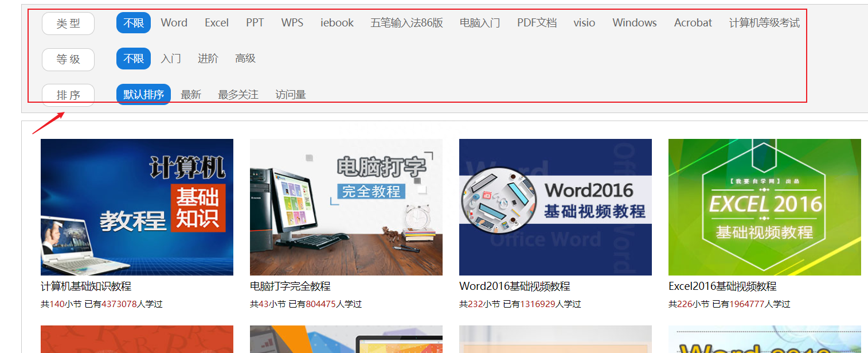Open the Word2016 基础视频教程 thumbnail
The height and width of the screenshot is (353, 868).
point(556,207)
